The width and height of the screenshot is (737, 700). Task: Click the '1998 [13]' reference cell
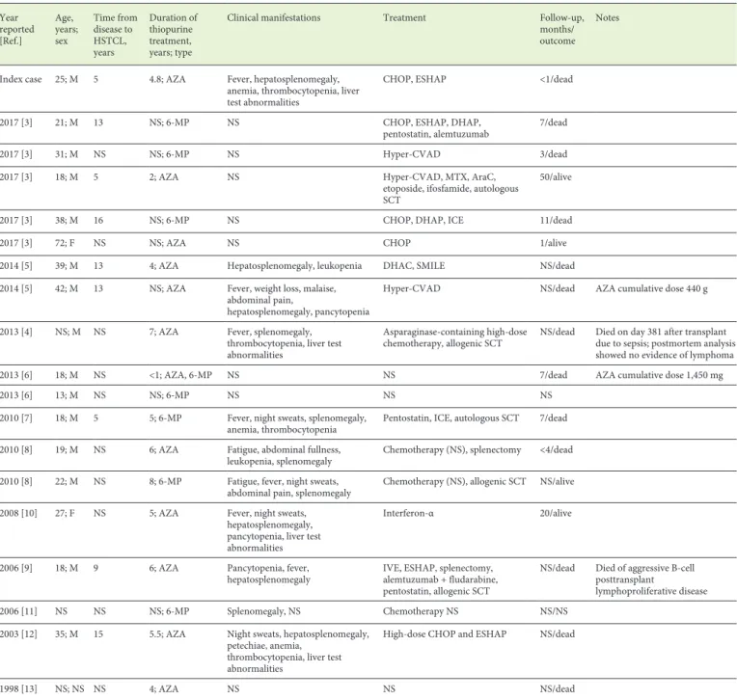pyautogui.click(x=18, y=688)
